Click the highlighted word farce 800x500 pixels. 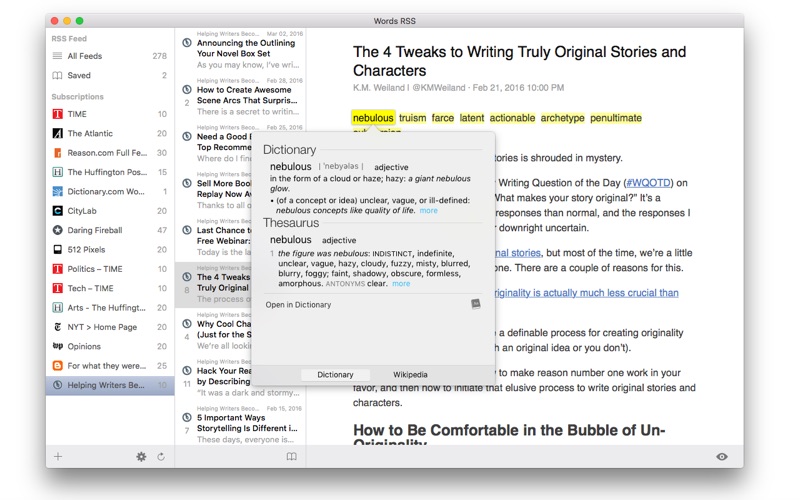[x=442, y=118]
